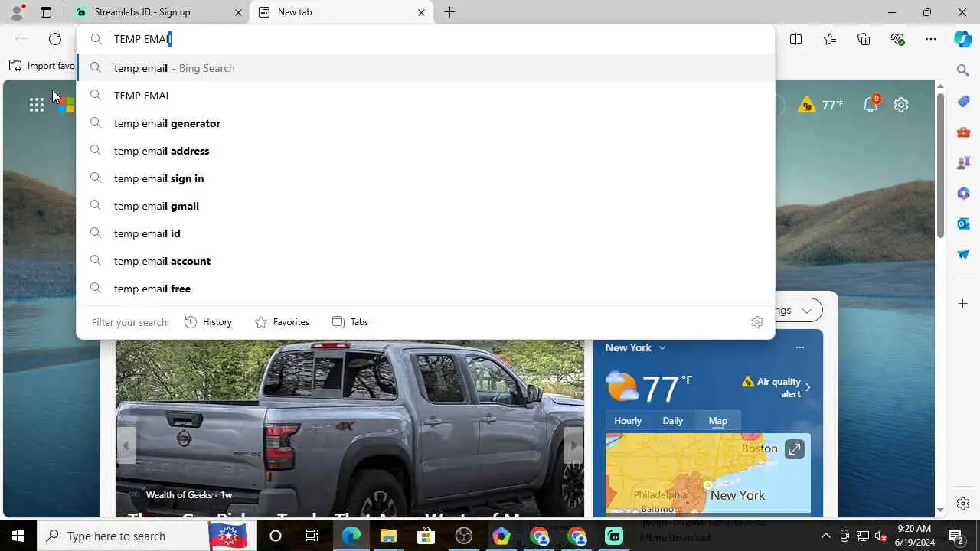This screenshot has width=980, height=551.
Task: Open the apps grid launcher icon
Action: tap(36, 105)
